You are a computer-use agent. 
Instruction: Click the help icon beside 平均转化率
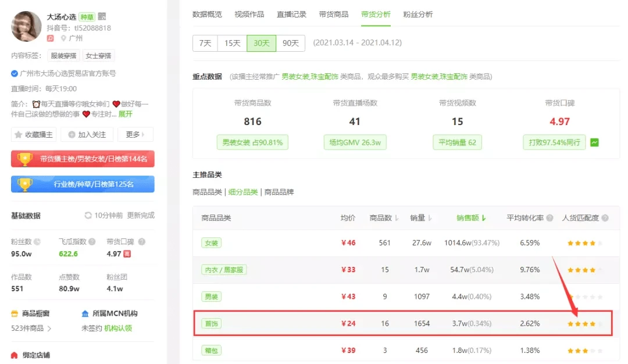[548, 218]
